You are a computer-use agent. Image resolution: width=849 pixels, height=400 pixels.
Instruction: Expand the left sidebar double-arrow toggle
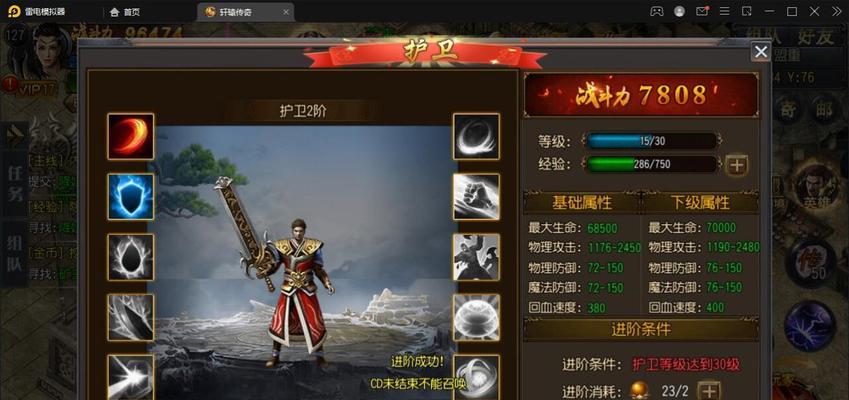[15, 136]
